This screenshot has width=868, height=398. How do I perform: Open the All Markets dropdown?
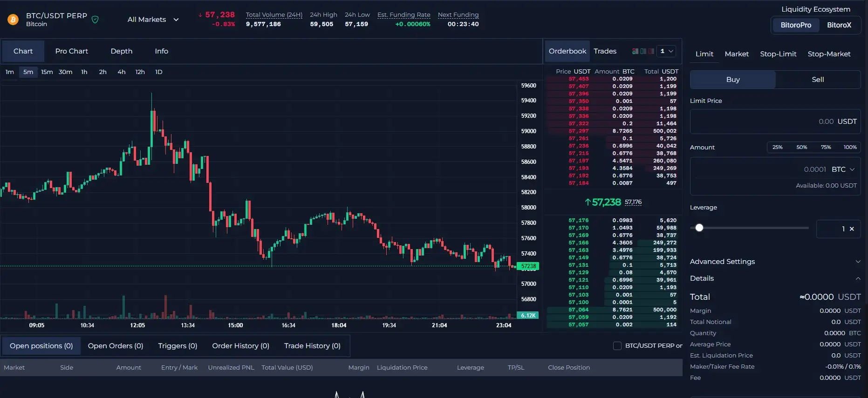coord(153,20)
